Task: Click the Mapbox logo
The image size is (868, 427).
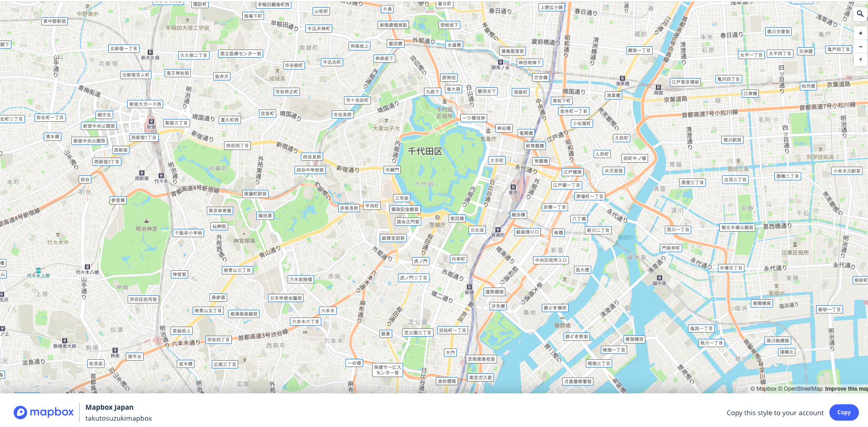Action: click(x=44, y=412)
